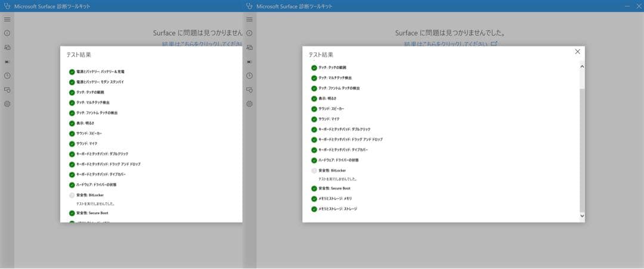Click green check beside サウンド: スピーカー in left window
The image size is (644, 269).
72,134
